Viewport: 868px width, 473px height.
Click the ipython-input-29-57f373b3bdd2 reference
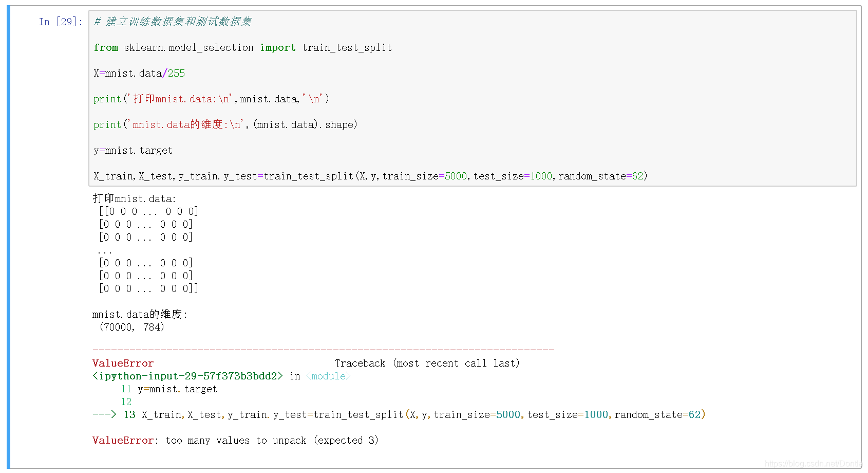click(187, 376)
